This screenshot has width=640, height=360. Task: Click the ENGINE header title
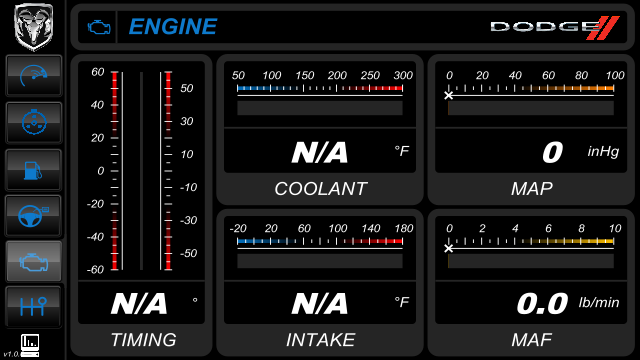click(x=173, y=27)
